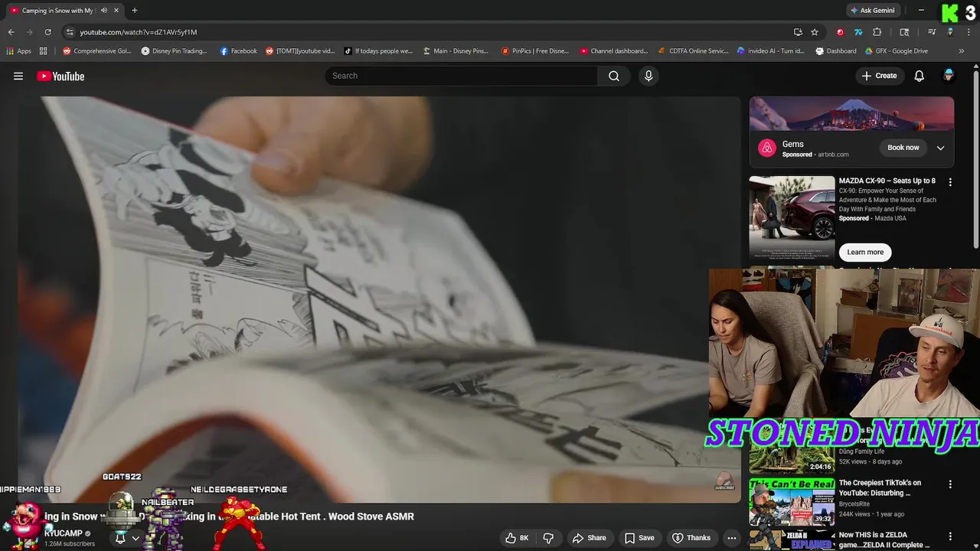Expand the Gems Airbnb ad chevron
The width and height of the screenshot is (980, 551).
940,148
